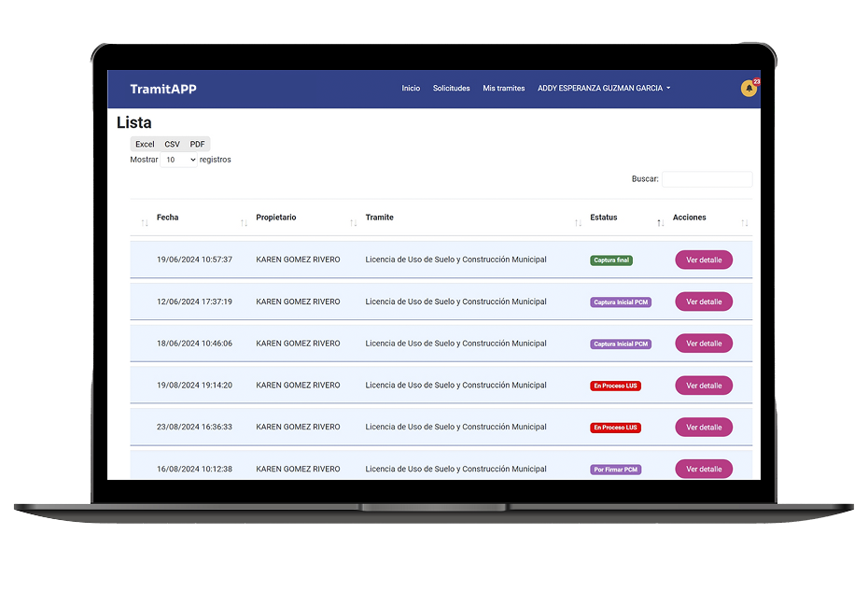Image resolution: width=868 pixels, height=590 pixels.
Task: Sort by Propietario column sort icon
Action: coord(245,223)
